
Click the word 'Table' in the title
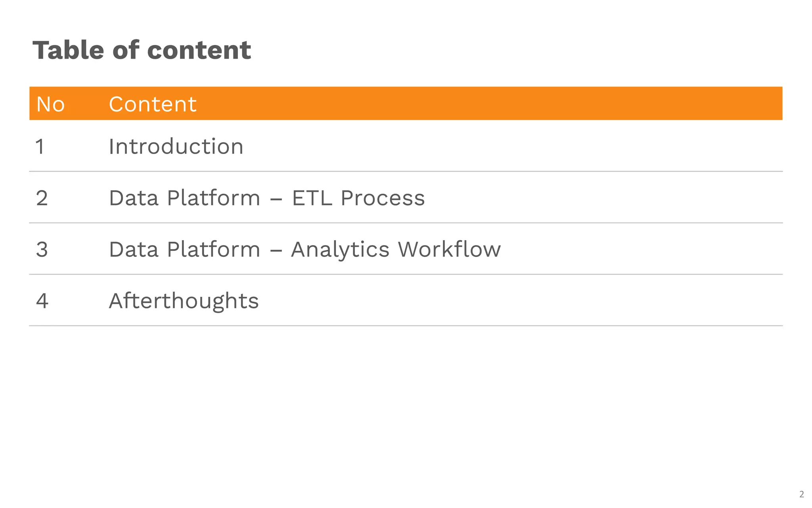coord(68,50)
